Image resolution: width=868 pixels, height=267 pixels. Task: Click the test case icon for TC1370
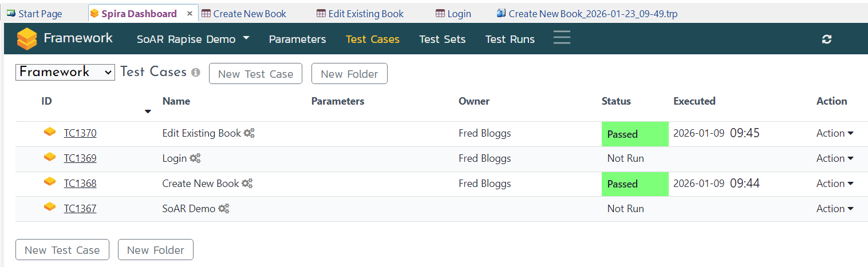(50, 132)
